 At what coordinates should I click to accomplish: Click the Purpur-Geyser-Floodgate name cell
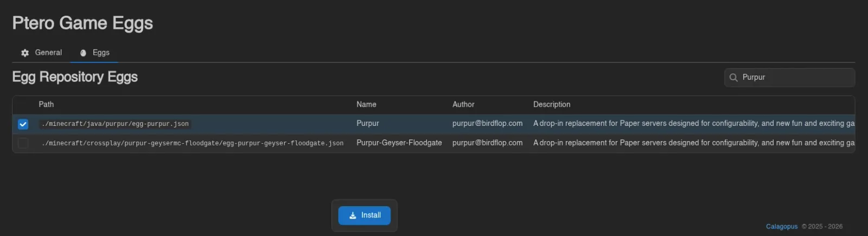click(x=399, y=143)
